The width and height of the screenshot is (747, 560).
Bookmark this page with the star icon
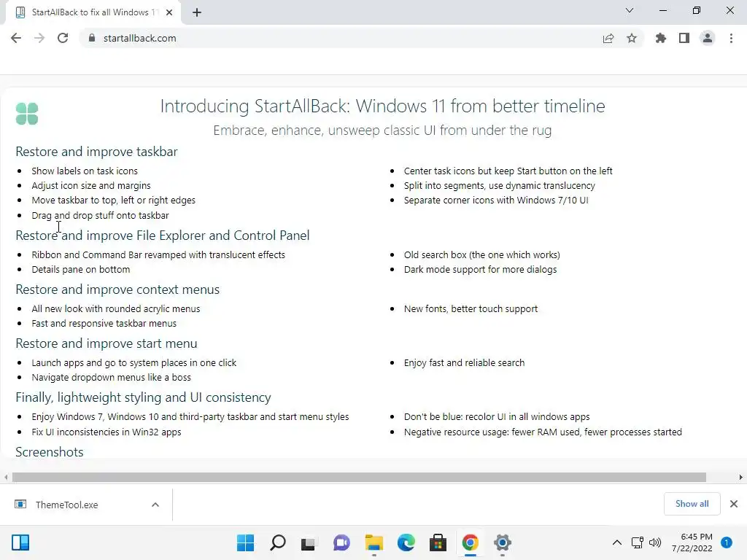(x=632, y=38)
